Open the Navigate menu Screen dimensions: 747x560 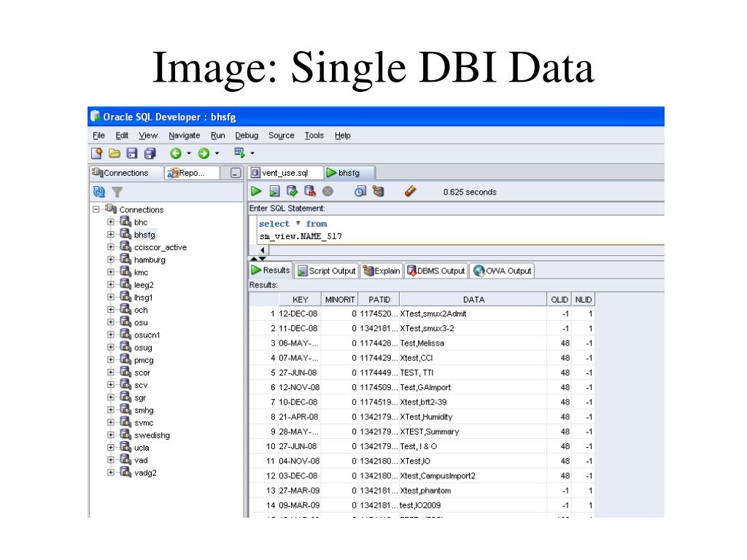coord(185,135)
